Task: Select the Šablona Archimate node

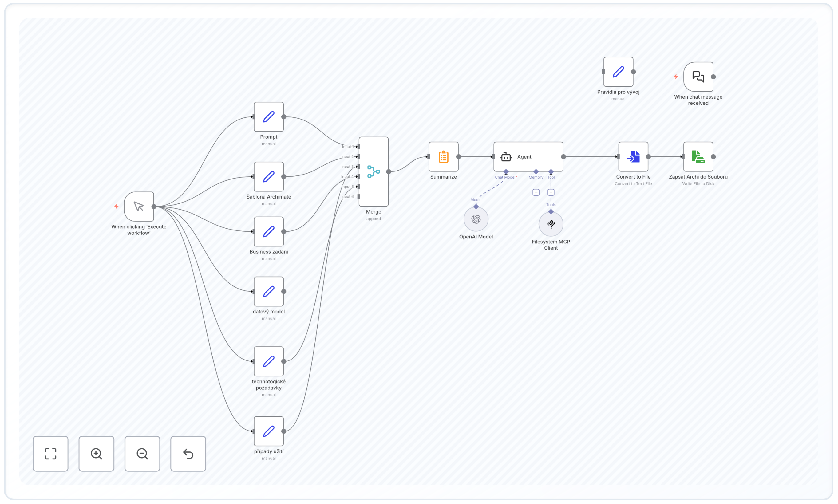Action: [268, 177]
